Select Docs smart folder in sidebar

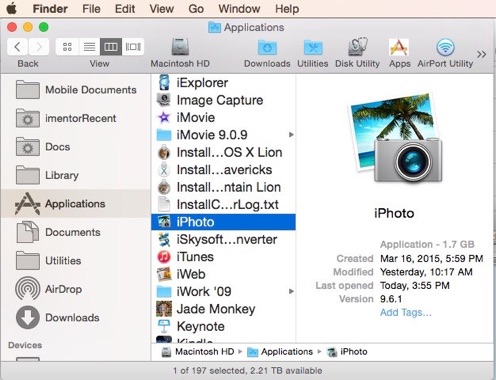[76, 147]
